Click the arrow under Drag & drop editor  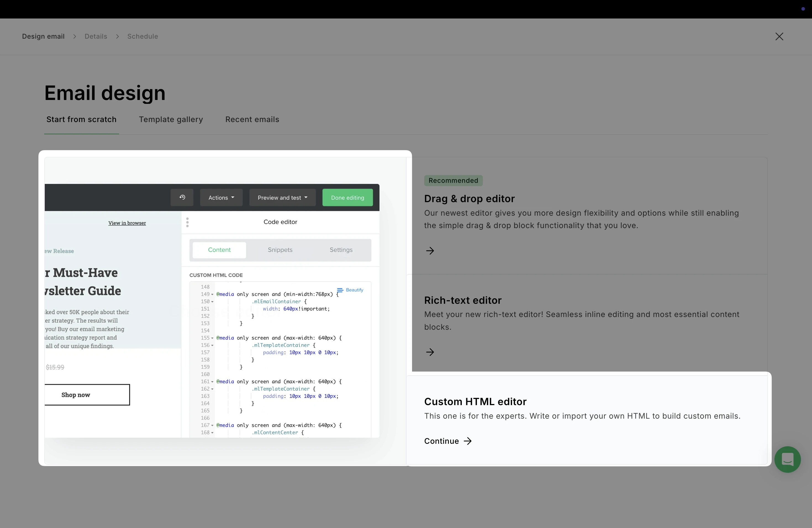click(x=430, y=251)
